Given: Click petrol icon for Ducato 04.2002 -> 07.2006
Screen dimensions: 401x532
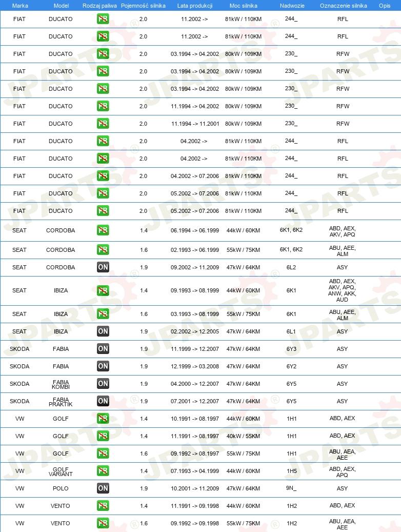Looking at the screenshot, I should click(103, 176).
